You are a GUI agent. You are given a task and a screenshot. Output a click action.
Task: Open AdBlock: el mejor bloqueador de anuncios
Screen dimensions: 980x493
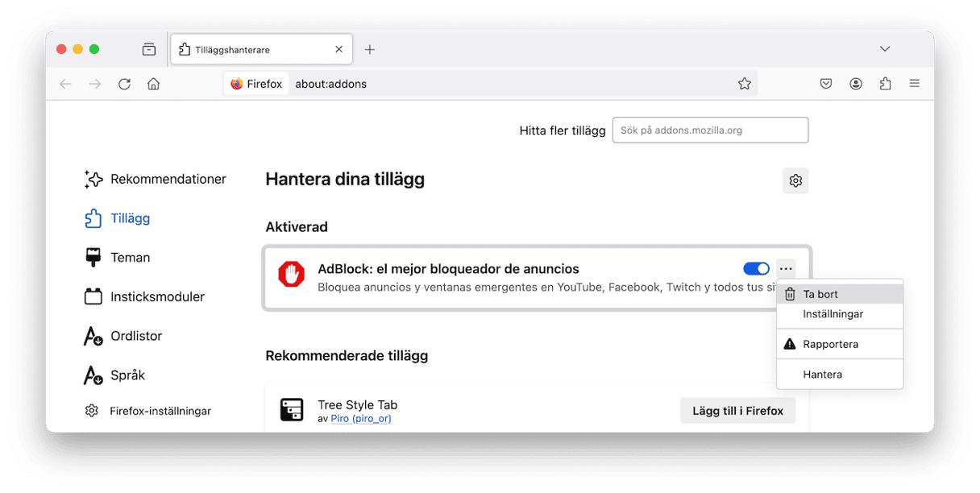pyautogui.click(x=448, y=269)
